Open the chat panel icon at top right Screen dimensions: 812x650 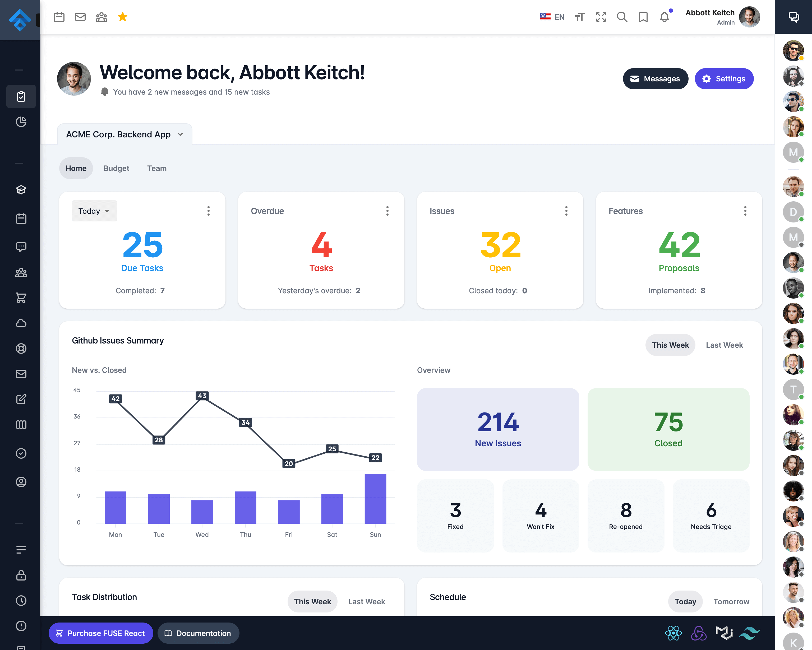(793, 17)
